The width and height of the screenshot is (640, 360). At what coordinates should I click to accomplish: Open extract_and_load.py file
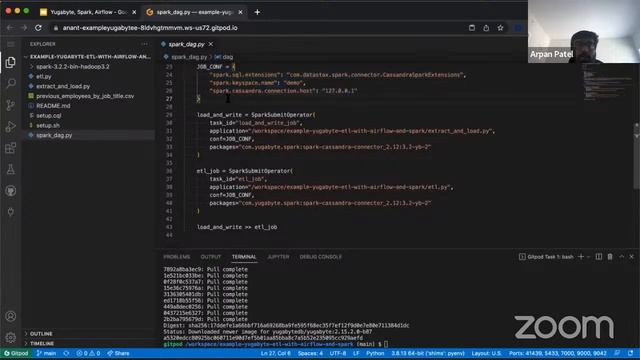tap(63, 86)
